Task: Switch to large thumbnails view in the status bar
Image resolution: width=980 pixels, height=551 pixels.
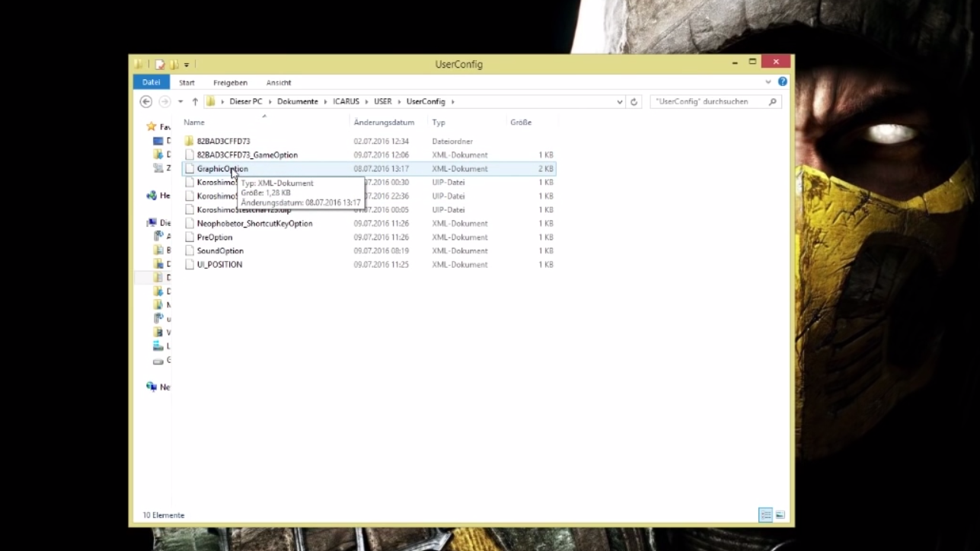Action: (x=780, y=515)
